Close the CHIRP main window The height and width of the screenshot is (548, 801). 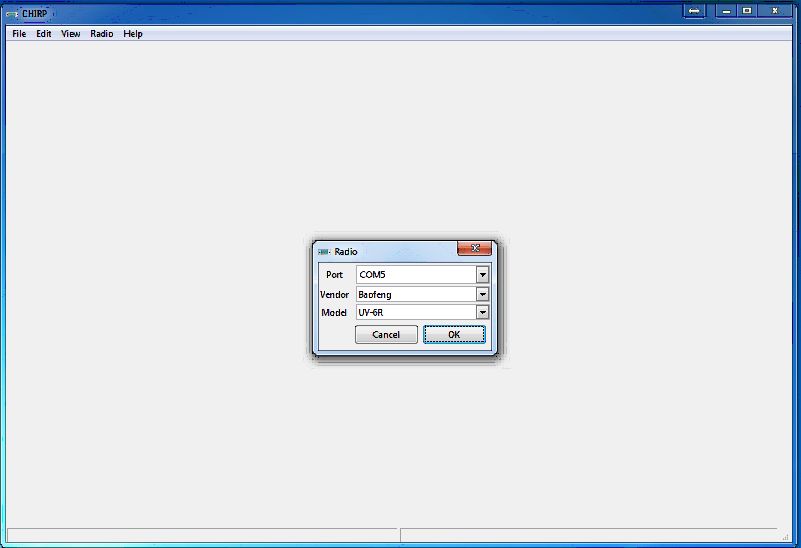tap(775, 11)
